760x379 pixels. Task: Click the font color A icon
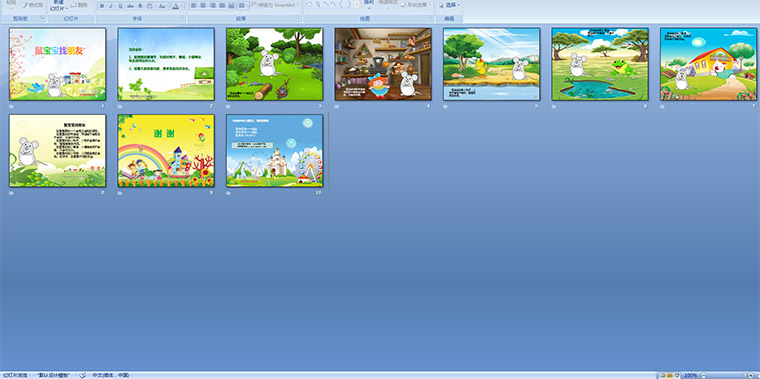coord(175,6)
